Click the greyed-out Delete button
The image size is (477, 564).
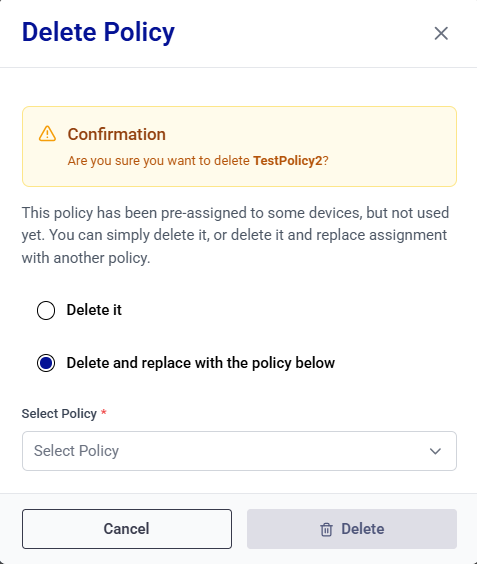click(352, 529)
